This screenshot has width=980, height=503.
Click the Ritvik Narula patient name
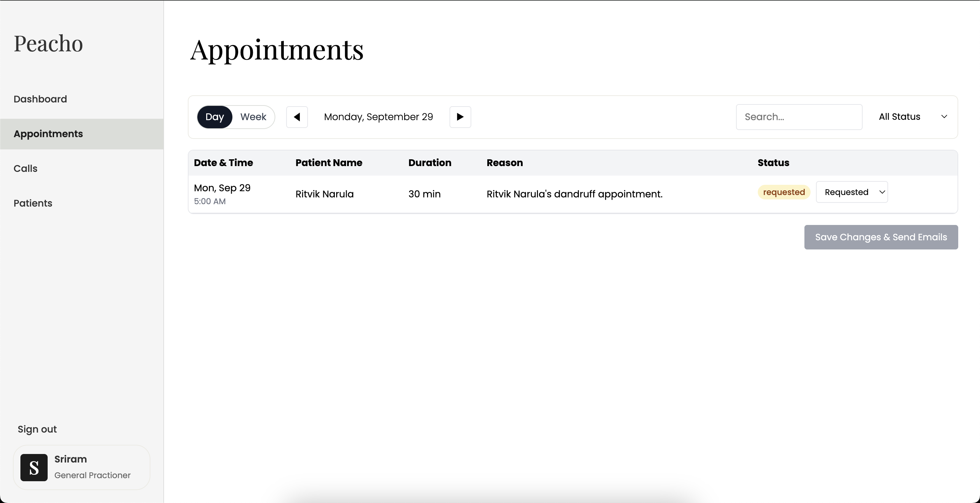(x=325, y=194)
